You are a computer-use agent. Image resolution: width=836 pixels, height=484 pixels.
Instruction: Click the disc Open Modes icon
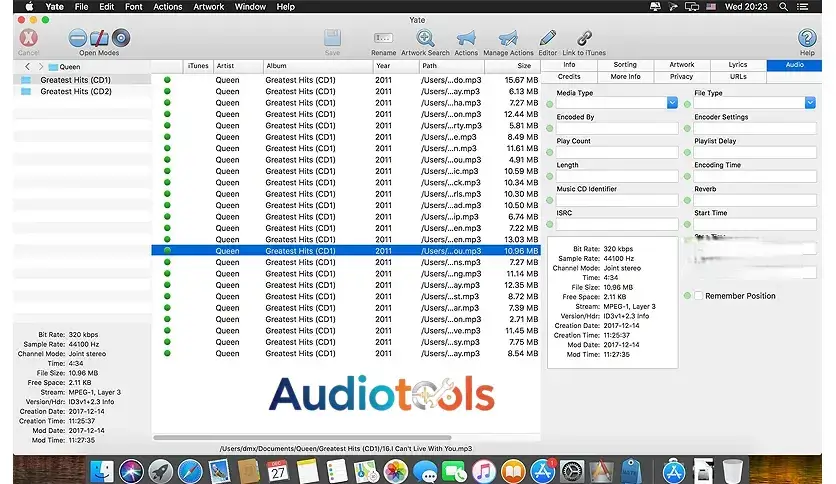(121, 38)
